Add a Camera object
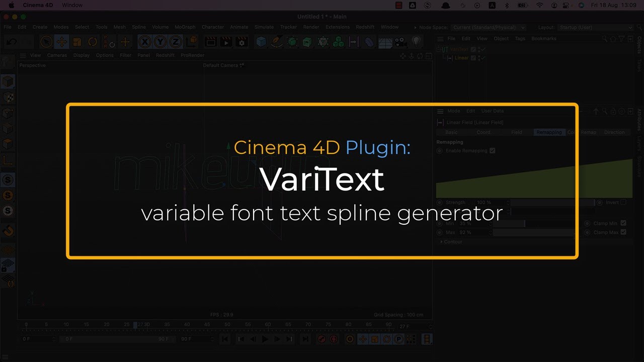Viewport: 644px width, 362px height. tap(401, 42)
